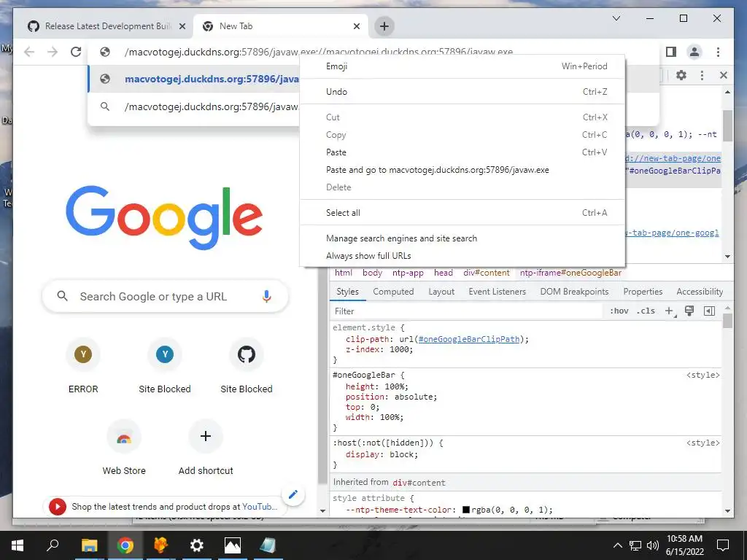Switch to the DOM Breakpoints tab
The image size is (747, 560).
click(x=574, y=292)
